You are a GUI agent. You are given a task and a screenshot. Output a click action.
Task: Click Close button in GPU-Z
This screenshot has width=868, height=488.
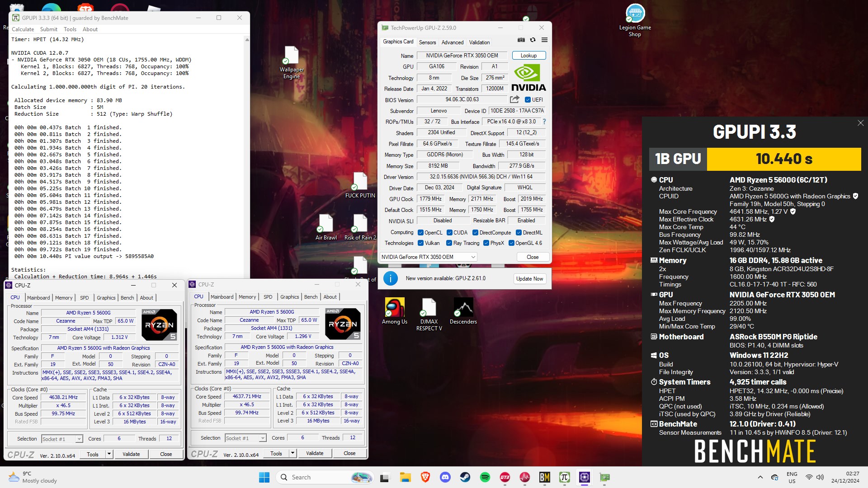coord(533,257)
